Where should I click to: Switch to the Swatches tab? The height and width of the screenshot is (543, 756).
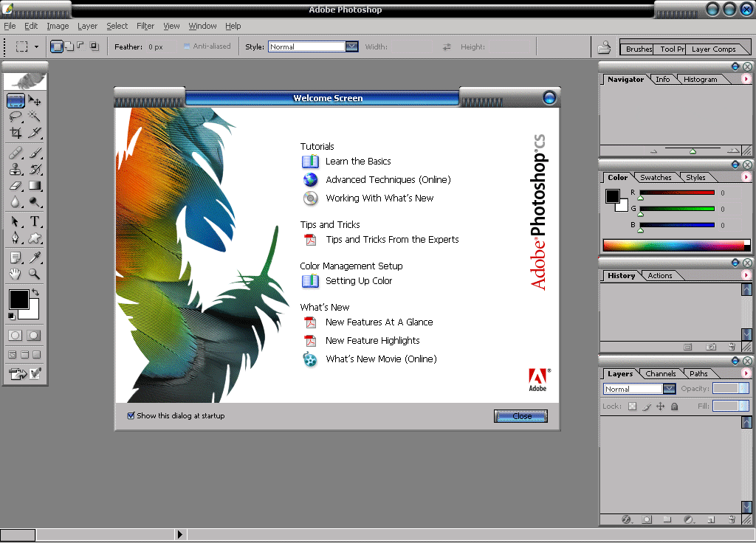click(x=656, y=178)
